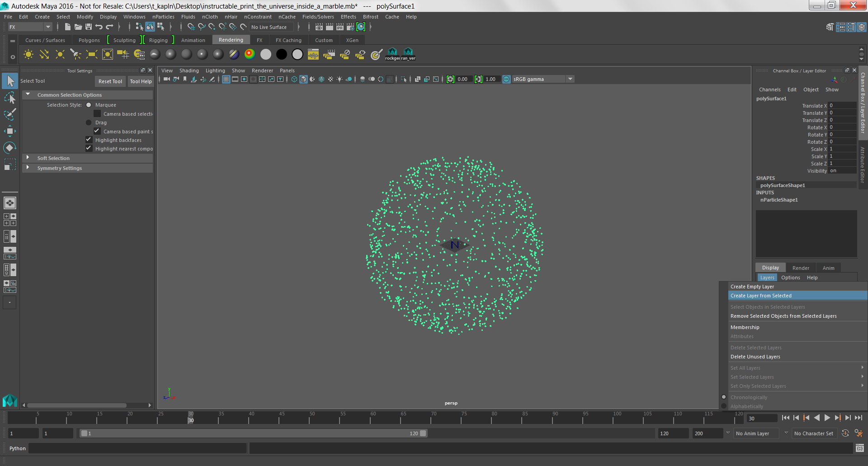Go to the start of playback range
This screenshot has width=868, height=466.
(x=786, y=418)
